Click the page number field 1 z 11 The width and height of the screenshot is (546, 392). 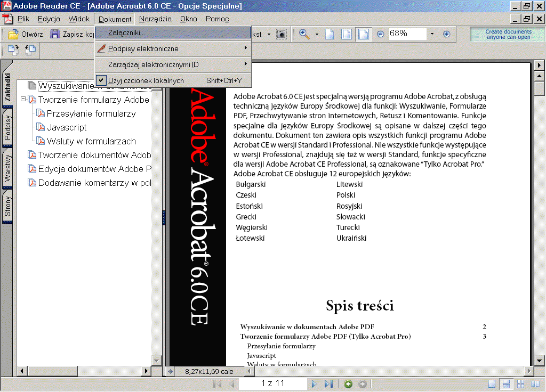pos(272,383)
